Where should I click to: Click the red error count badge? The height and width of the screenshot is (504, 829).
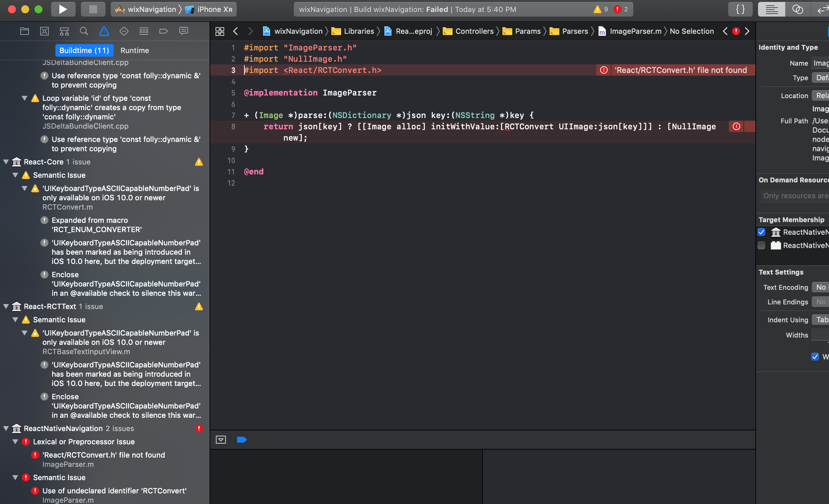621,9
